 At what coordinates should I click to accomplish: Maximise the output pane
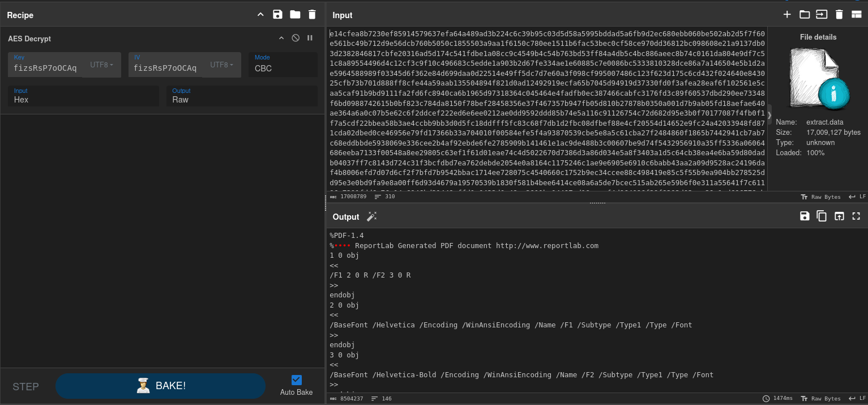(856, 216)
